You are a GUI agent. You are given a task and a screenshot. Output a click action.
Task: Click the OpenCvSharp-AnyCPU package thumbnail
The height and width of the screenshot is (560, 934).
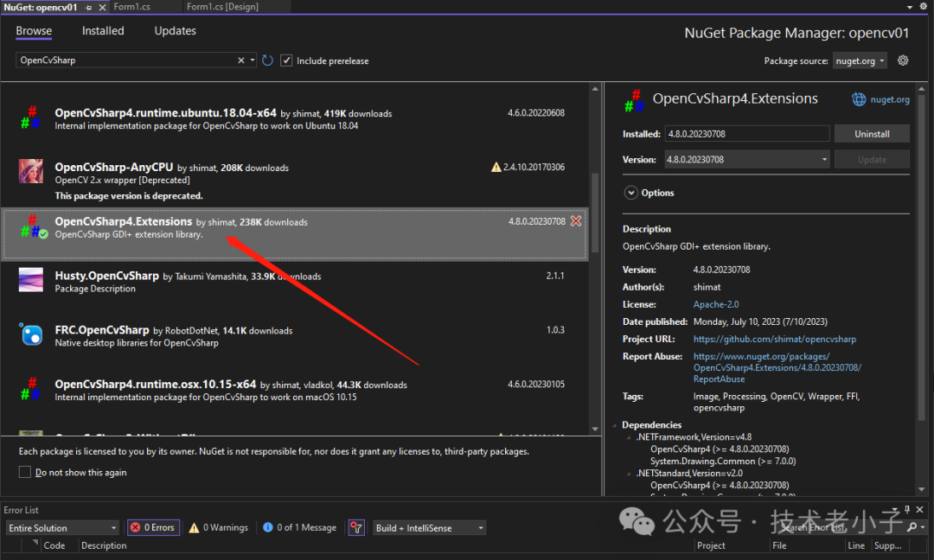coord(31,171)
